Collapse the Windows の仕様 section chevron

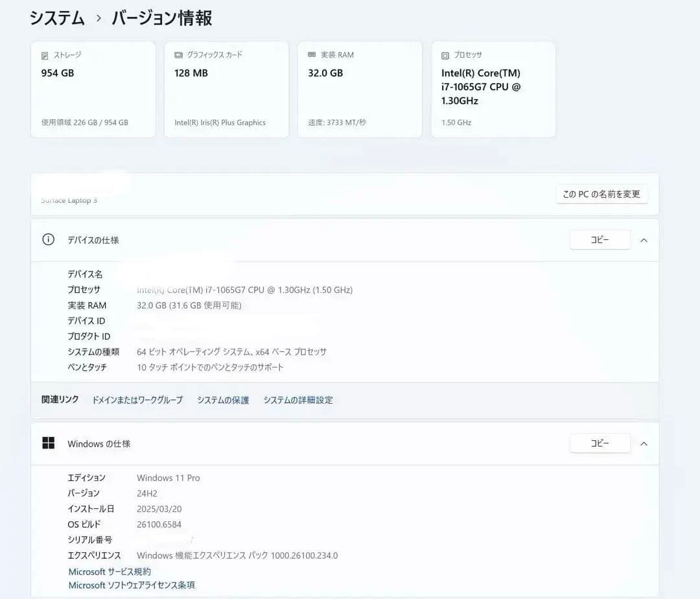coord(644,443)
